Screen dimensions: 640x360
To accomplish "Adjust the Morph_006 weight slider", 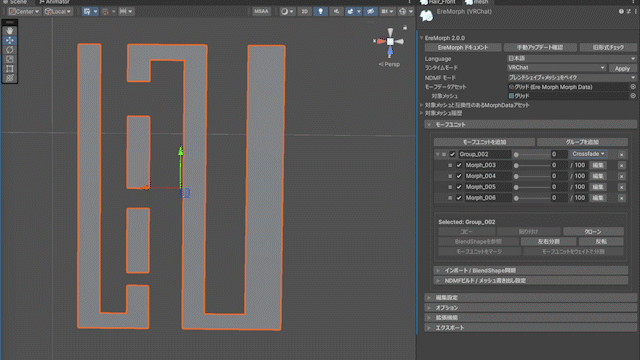I will coord(532,198).
